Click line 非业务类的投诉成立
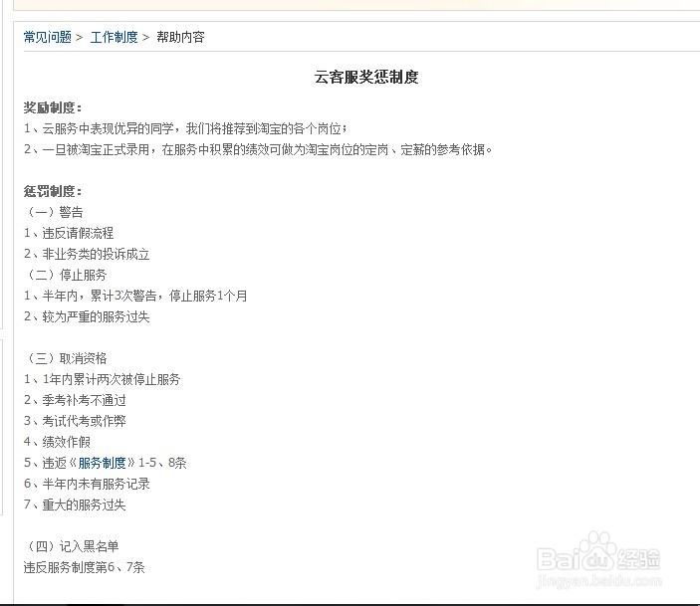The width and height of the screenshot is (700, 606). [87, 254]
